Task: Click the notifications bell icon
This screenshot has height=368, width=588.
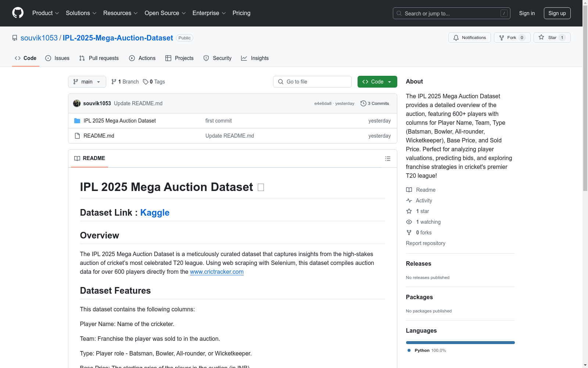Action: point(456,38)
